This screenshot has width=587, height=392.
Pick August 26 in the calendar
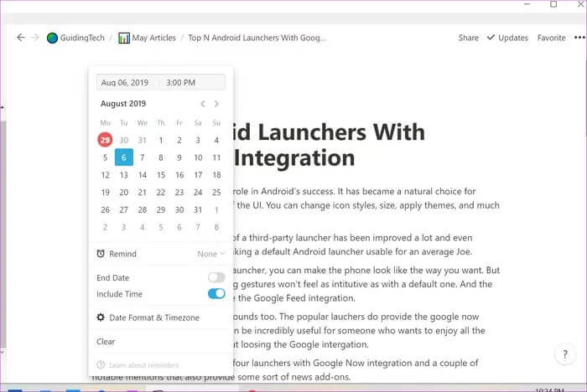[105, 210]
